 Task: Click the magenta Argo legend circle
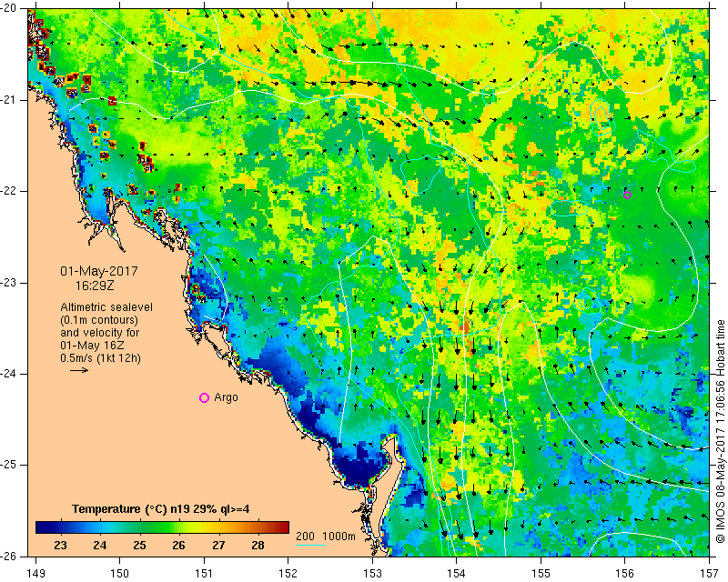click(x=204, y=397)
